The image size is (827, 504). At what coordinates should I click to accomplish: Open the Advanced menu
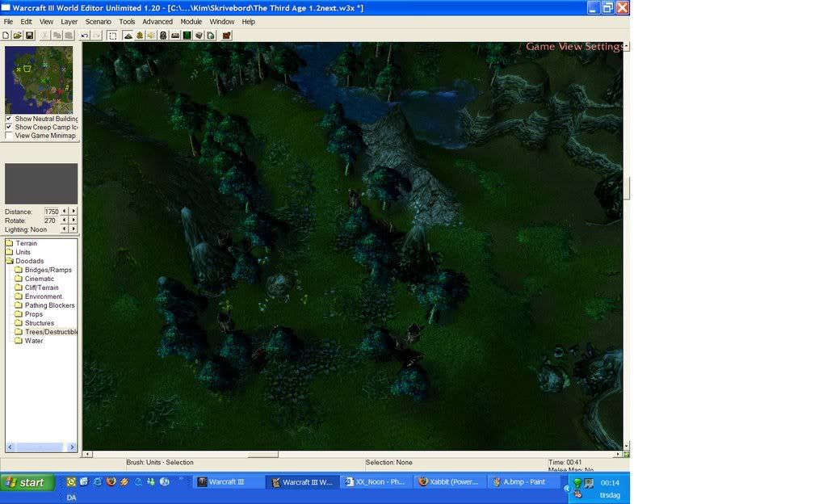point(157,22)
